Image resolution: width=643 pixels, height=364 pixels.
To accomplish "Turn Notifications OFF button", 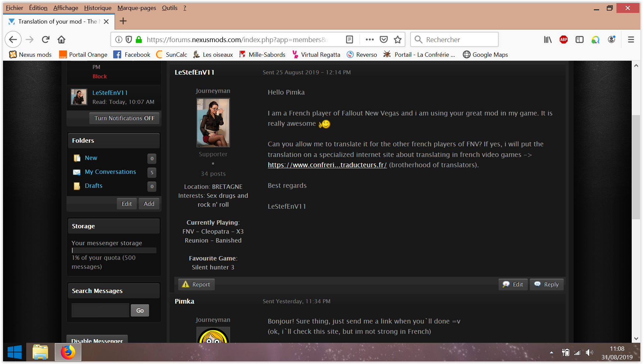I will pyautogui.click(x=124, y=118).
